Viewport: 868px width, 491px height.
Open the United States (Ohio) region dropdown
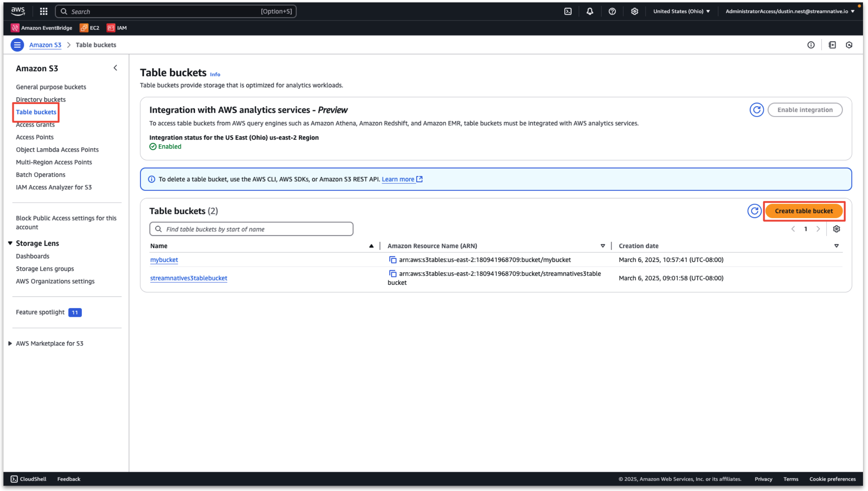click(x=681, y=11)
